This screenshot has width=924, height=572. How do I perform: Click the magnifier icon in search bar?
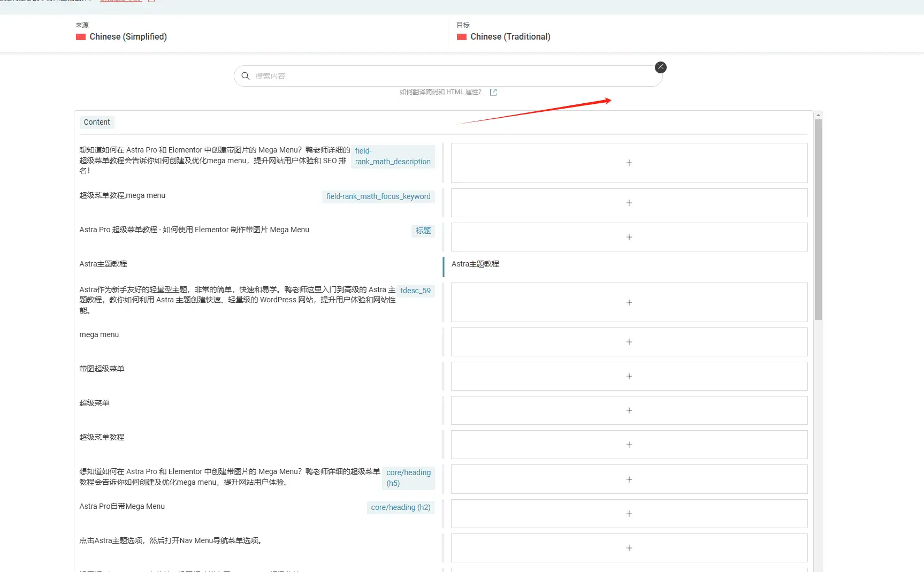click(x=246, y=76)
